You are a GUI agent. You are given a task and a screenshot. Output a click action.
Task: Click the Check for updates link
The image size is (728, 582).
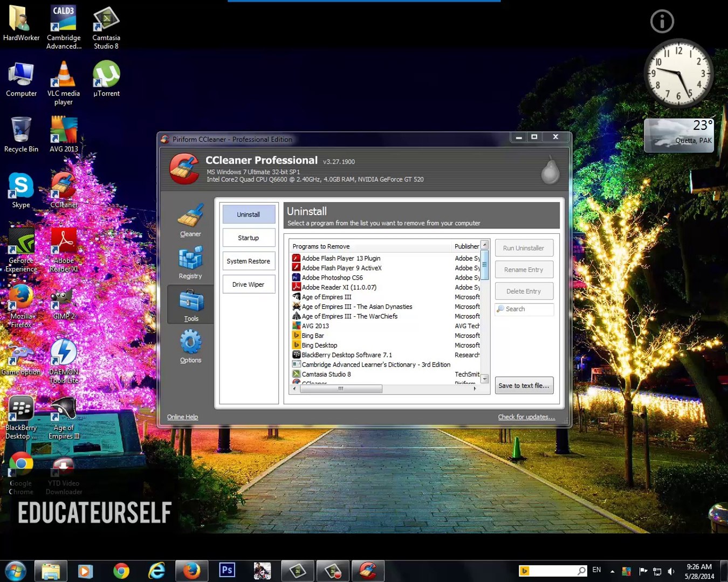(526, 417)
